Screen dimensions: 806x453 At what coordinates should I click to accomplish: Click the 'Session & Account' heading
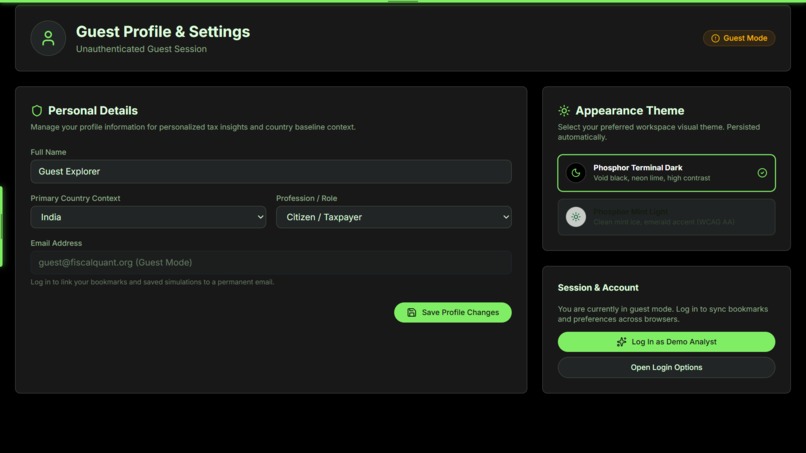point(598,287)
